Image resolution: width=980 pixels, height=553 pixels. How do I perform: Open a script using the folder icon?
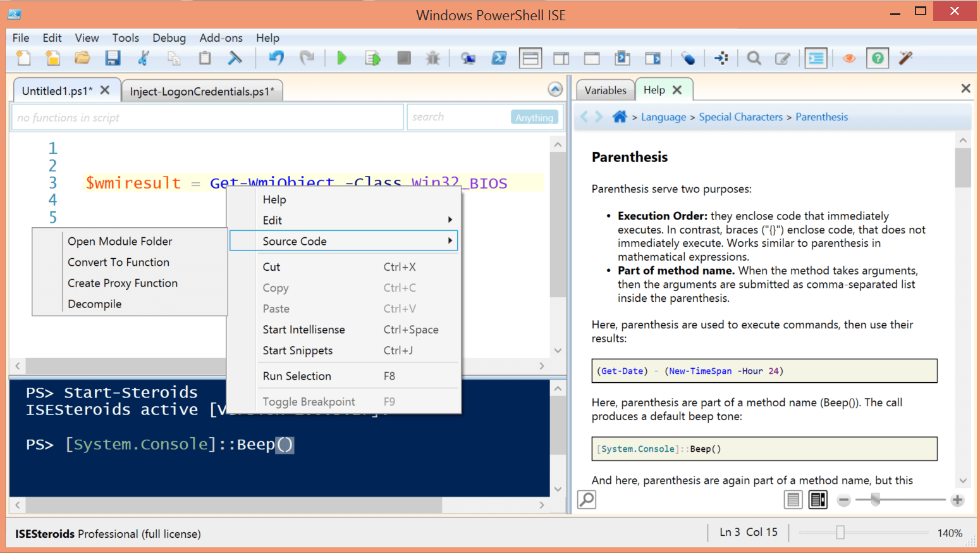pos(82,58)
